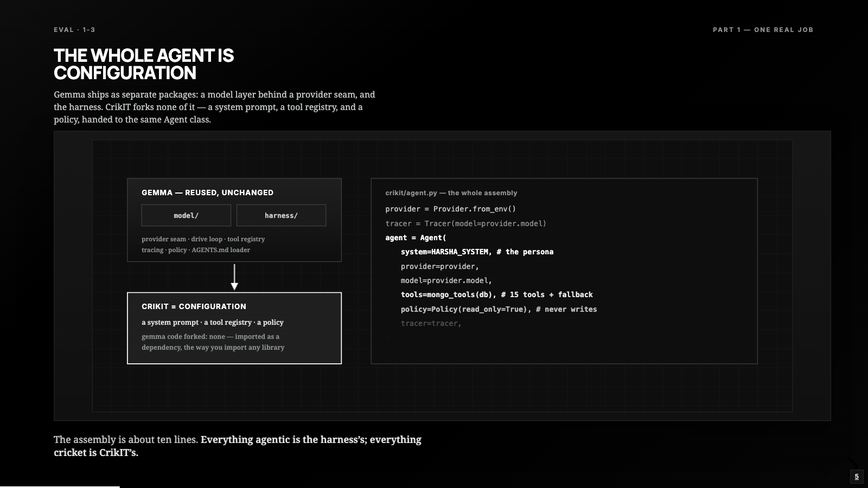
Task: Click the "PART 1 — ONE REAL JOB" header
Action: [763, 30]
